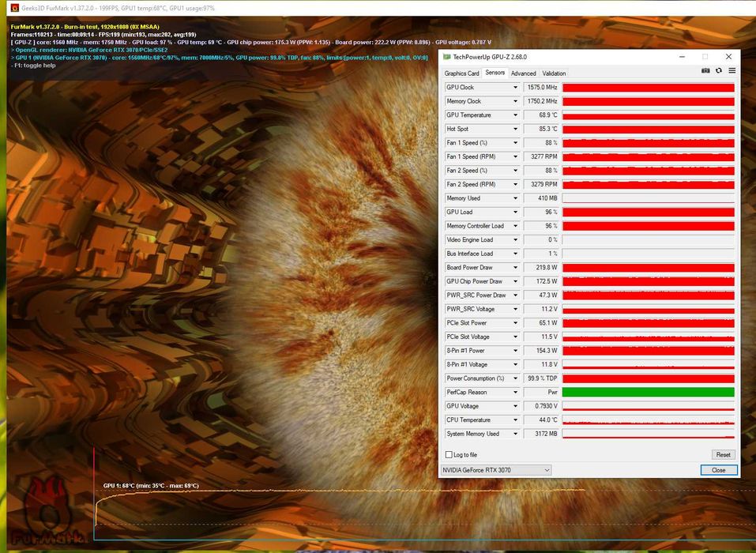The image size is (756, 553).
Task: Click the Bus Interface Load label
Action: (x=469, y=254)
